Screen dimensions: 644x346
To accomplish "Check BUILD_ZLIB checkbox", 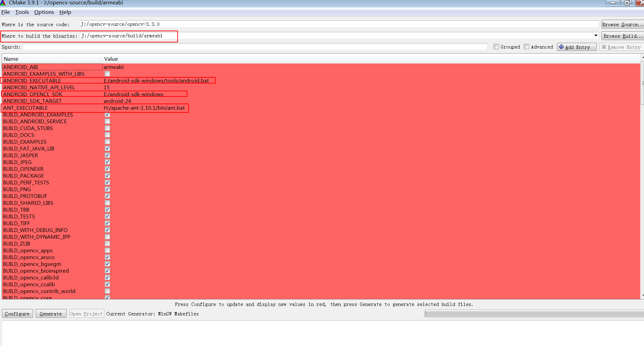I will [x=107, y=244].
